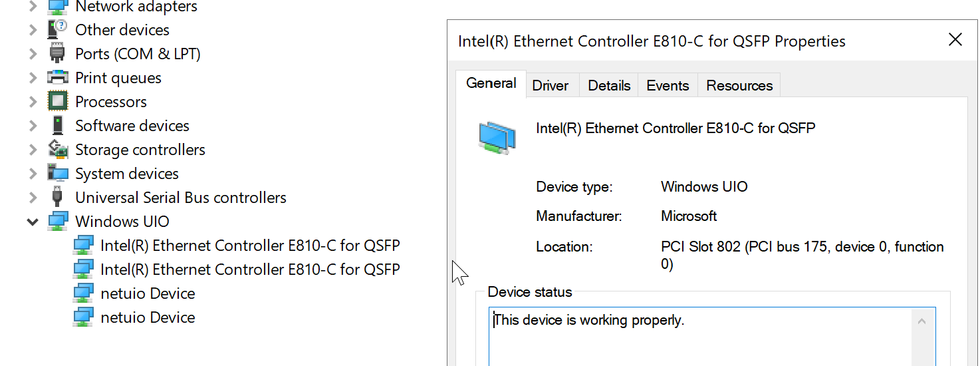This screenshot has height=366, width=980.
Task: Switch to the Driver tab
Action: point(551,86)
